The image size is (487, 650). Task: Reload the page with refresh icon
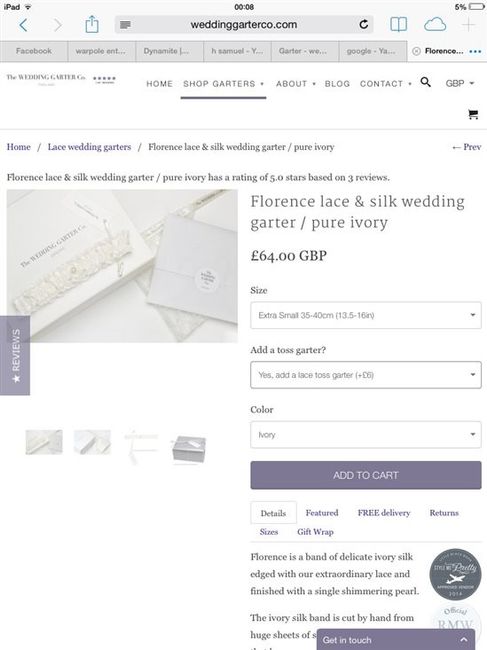tap(363, 24)
